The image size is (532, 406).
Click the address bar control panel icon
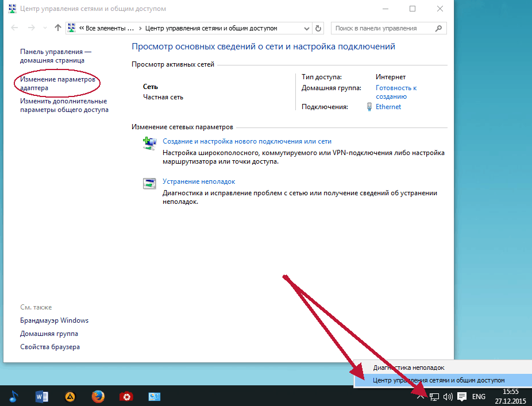[x=71, y=28]
